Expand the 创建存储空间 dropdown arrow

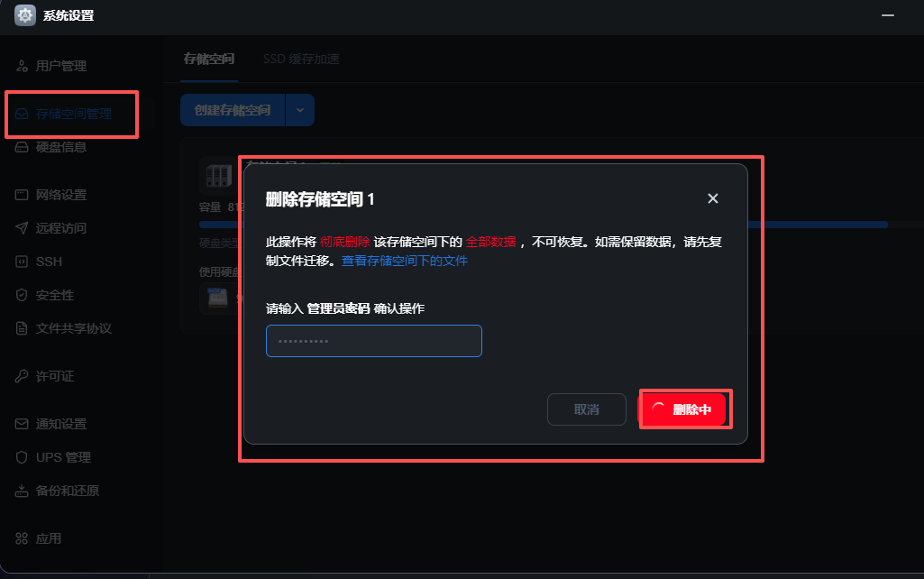pos(300,110)
